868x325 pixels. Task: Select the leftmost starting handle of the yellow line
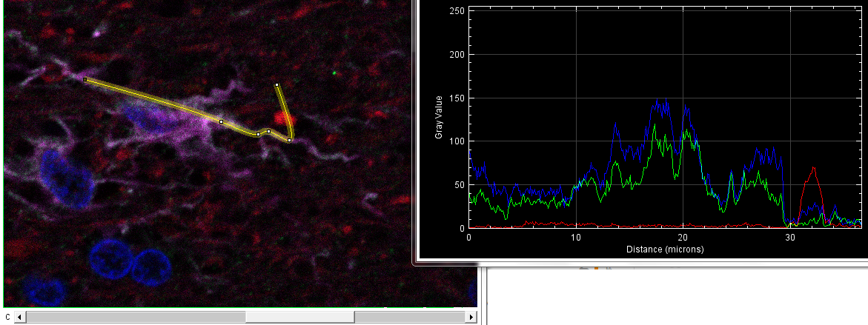point(85,79)
